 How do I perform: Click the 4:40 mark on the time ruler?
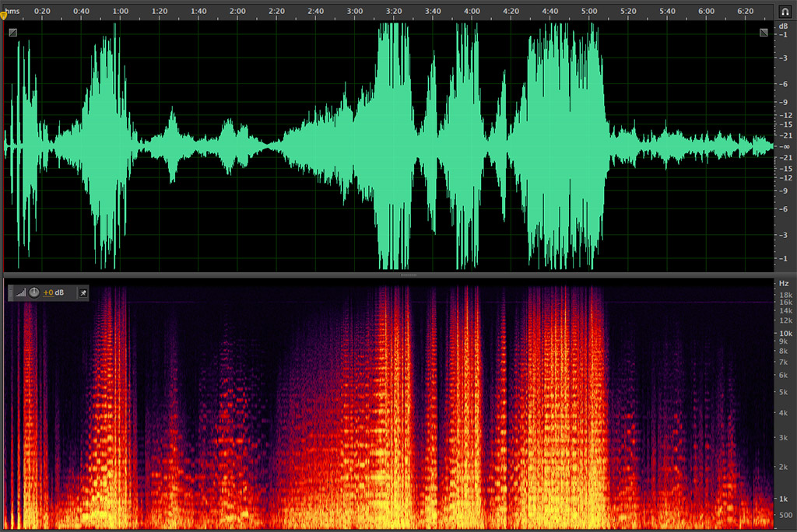[550, 11]
